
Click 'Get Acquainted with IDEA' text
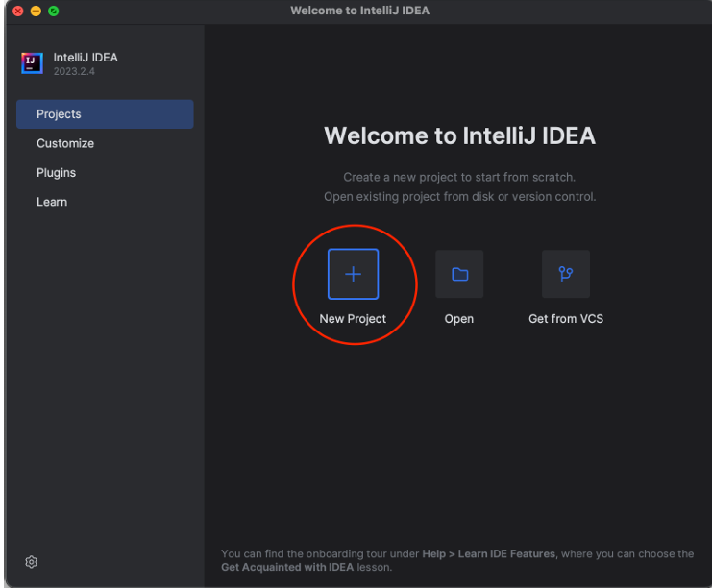click(287, 567)
